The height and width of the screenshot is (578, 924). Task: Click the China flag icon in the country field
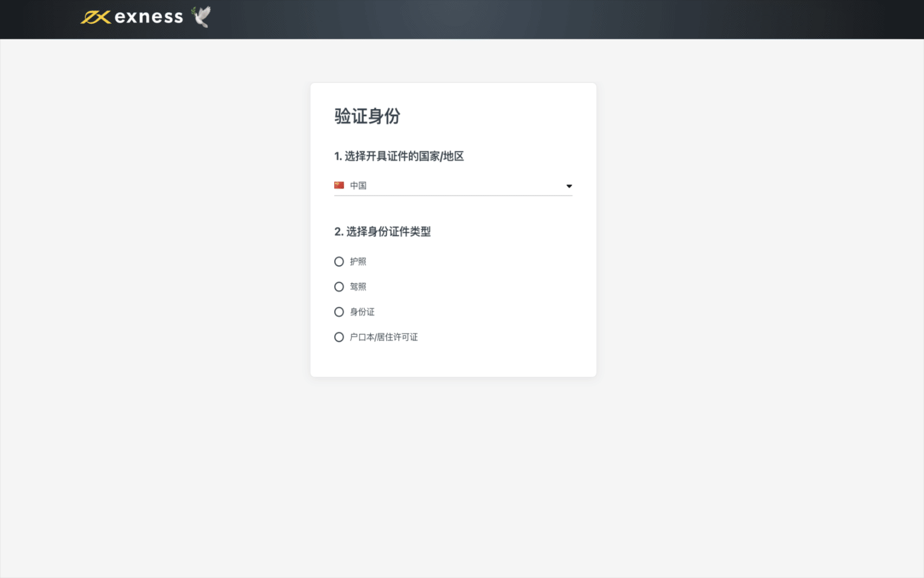(339, 186)
